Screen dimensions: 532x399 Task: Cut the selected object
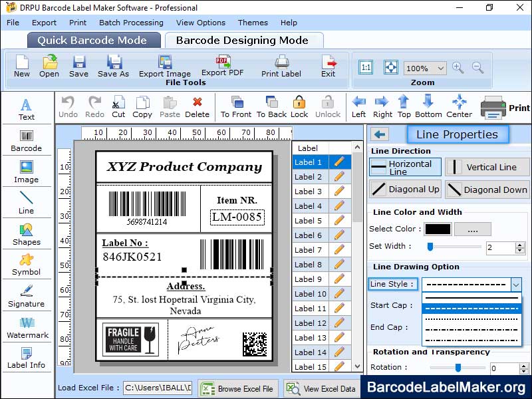click(118, 107)
